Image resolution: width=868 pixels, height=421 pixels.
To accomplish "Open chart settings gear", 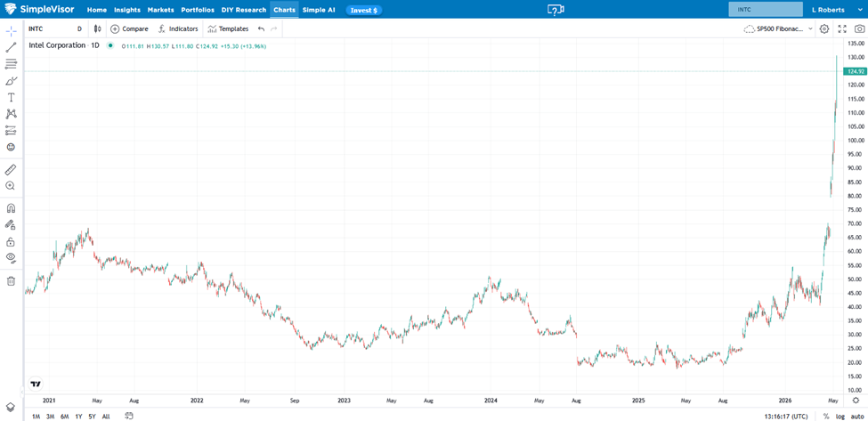I will [x=824, y=28].
